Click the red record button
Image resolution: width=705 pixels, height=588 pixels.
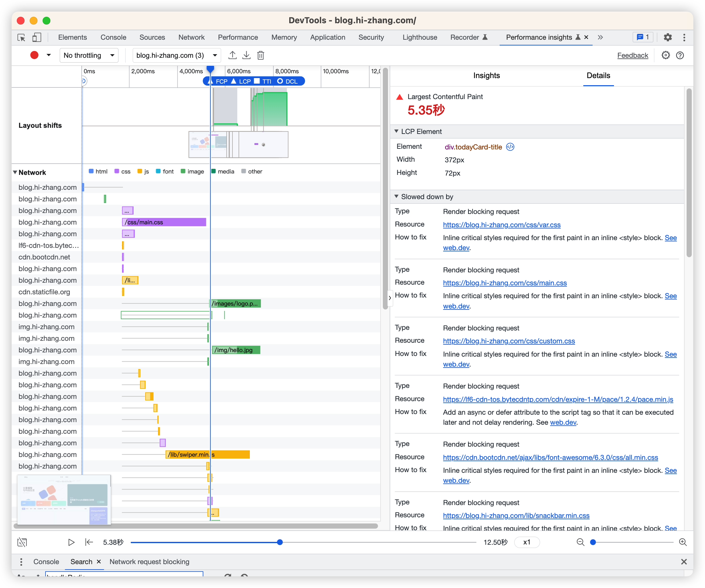34,56
